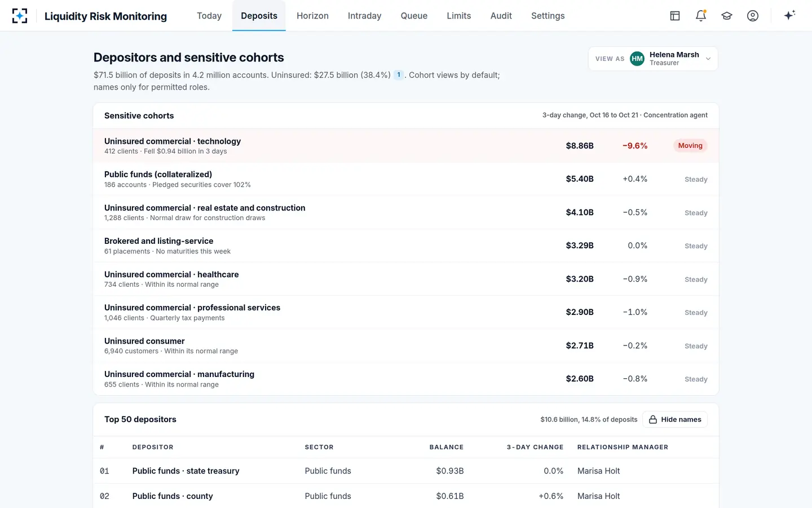Open the Queue tab
The width and height of the screenshot is (812, 508).
click(x=414, y=16)
